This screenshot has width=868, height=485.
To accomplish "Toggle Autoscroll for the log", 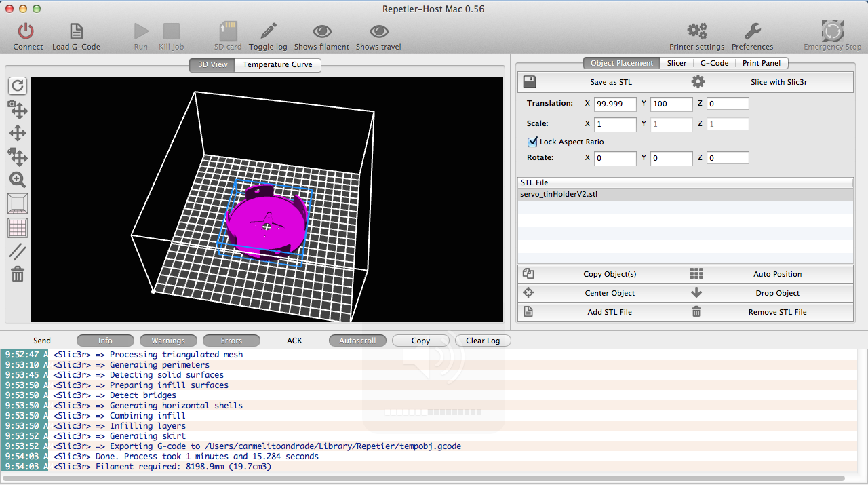I will [x=357, y=341].
